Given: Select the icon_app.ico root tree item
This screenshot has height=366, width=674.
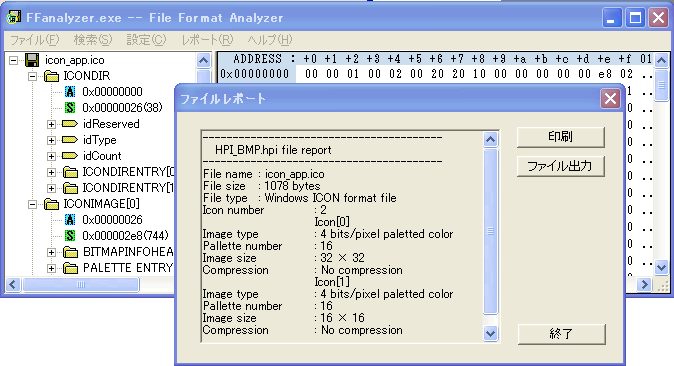Looking at the screenshot, I should (75, 60).
